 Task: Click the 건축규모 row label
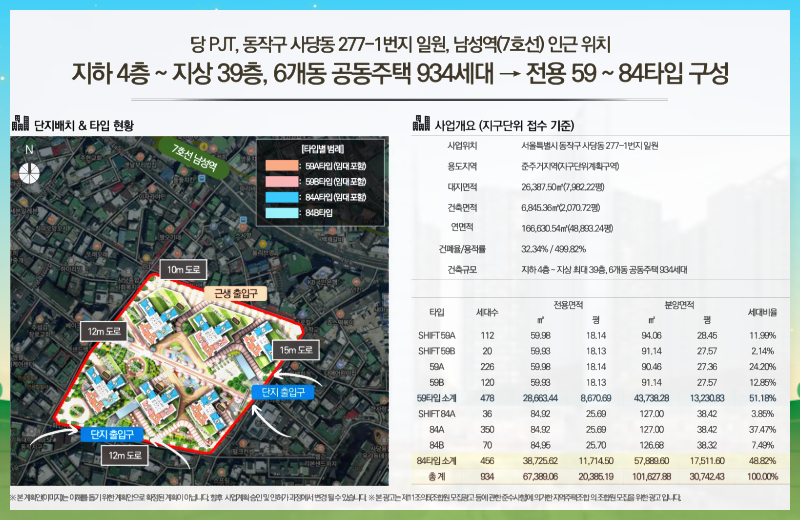[462, 269]
